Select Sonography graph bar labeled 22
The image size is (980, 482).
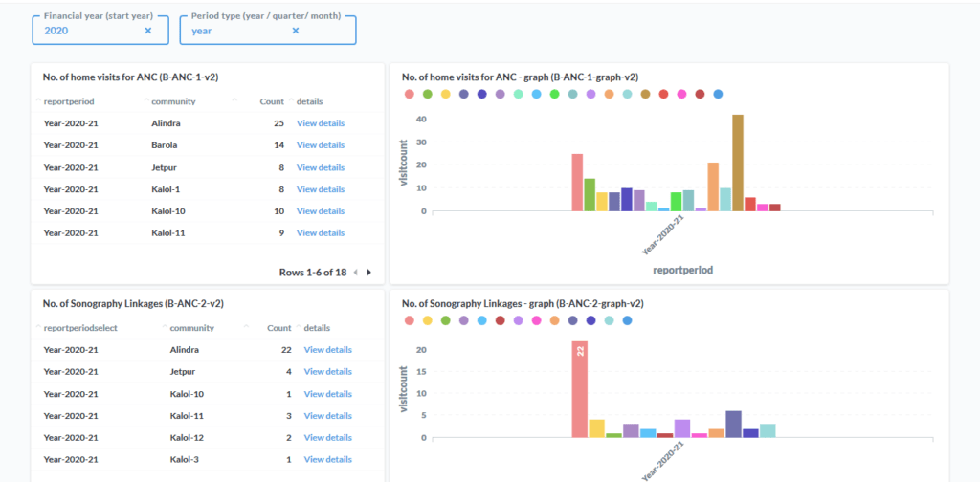(x=579, y=389)
